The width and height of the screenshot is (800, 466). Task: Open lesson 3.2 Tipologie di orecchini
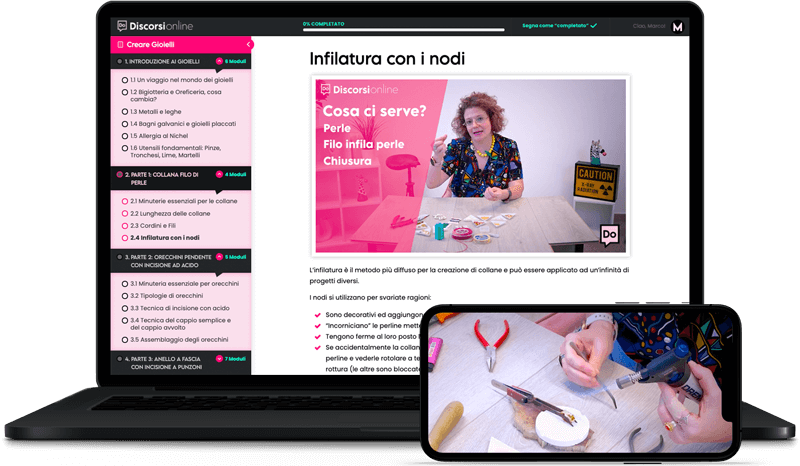[166, 296]
